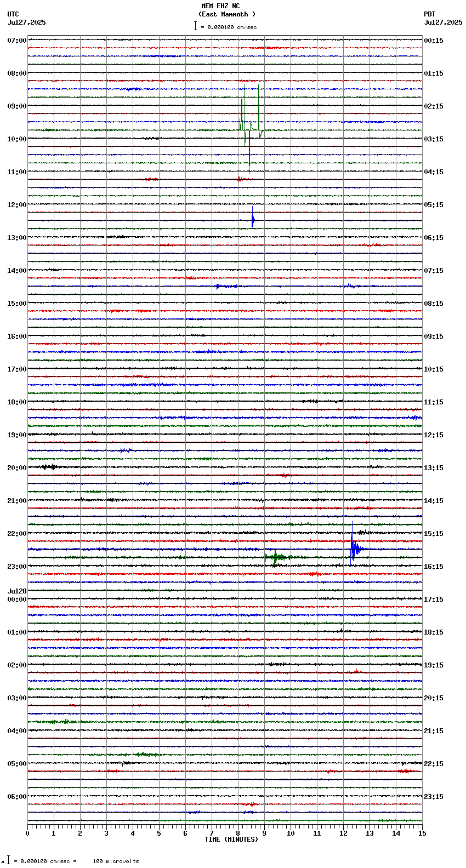The height and width of the screenshot is (868, 466).
Task: Click the 03:15 PDT time label
Action: click(434, 139)
